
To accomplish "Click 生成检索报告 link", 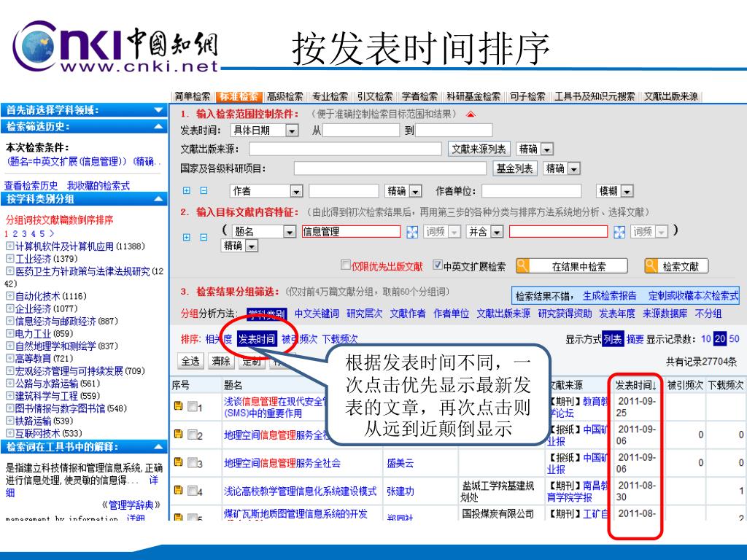I will (609, 296).
